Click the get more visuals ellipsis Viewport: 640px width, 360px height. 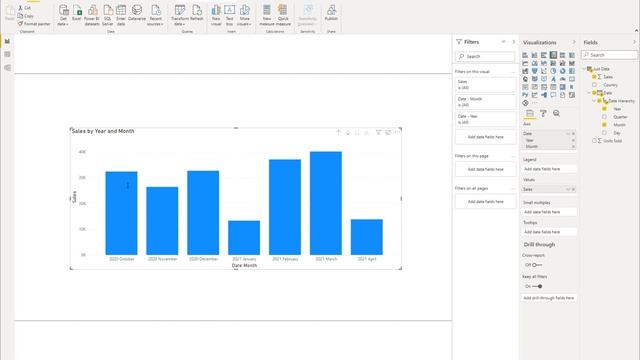tap(535, 103)
